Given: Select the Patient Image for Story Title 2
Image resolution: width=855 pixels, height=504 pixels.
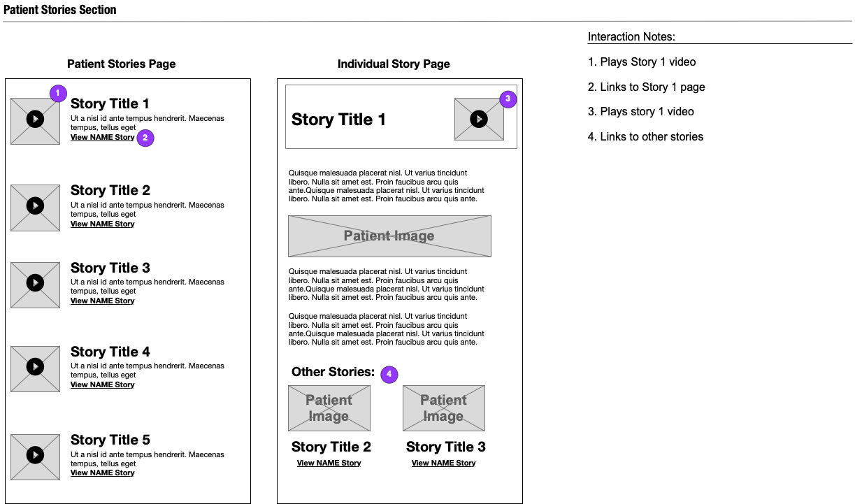Looking at the screenshot, I should (329, 408).
